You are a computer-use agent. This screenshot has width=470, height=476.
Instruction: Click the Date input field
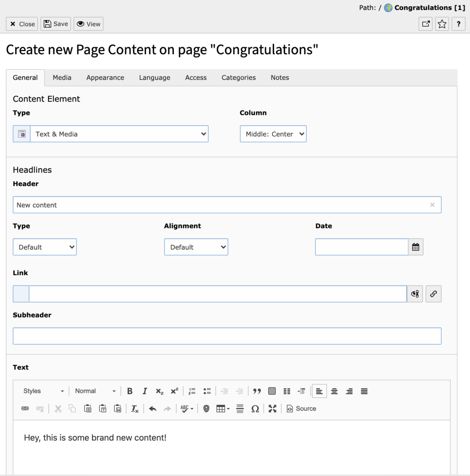click(x=362, y=247)
